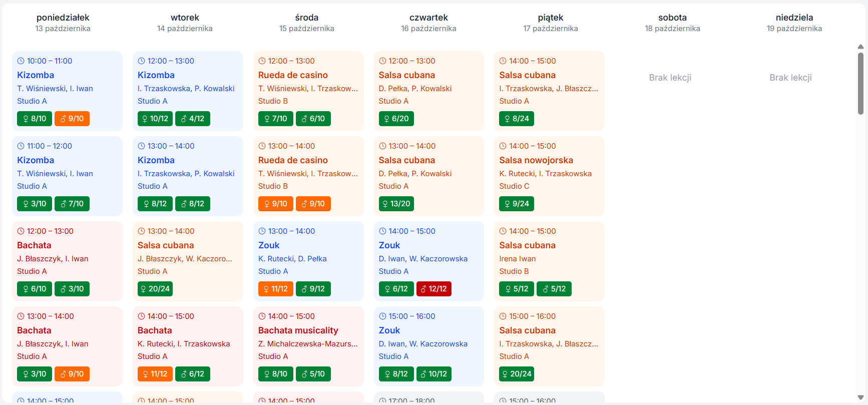Click instructor name Irena Iwan
868x405 pixels.
click(x=517, y=259)
